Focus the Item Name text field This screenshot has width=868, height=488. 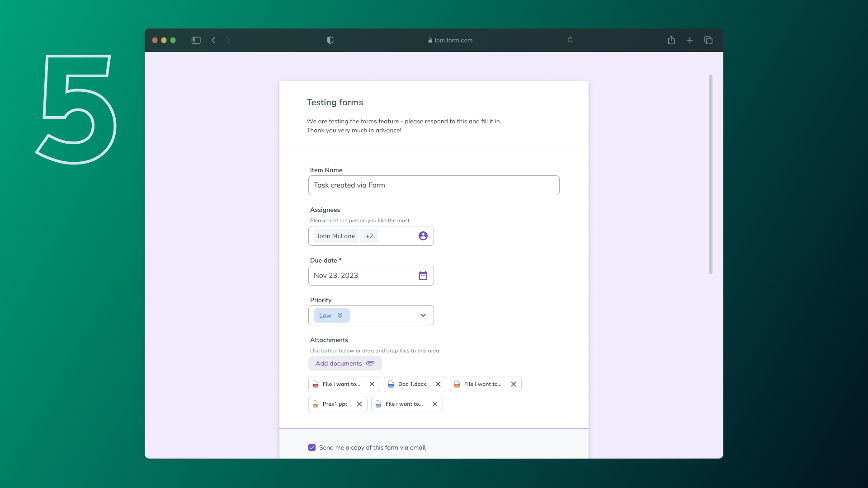click(x=434, y=185)
